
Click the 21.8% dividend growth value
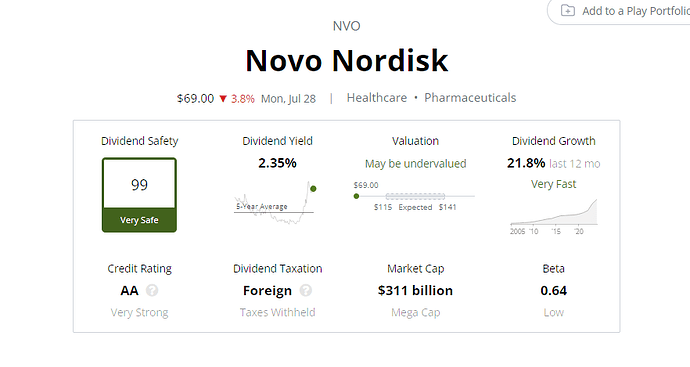[x=526, y=163]
